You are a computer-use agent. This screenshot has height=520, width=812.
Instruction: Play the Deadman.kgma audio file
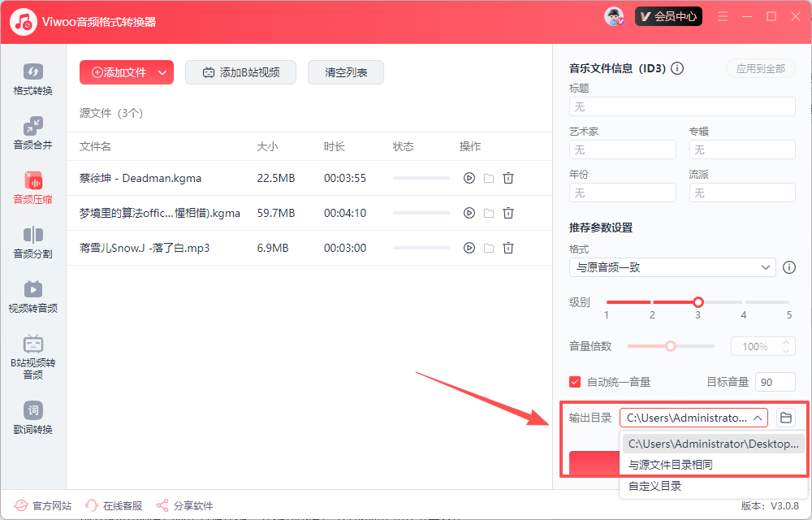469,178
